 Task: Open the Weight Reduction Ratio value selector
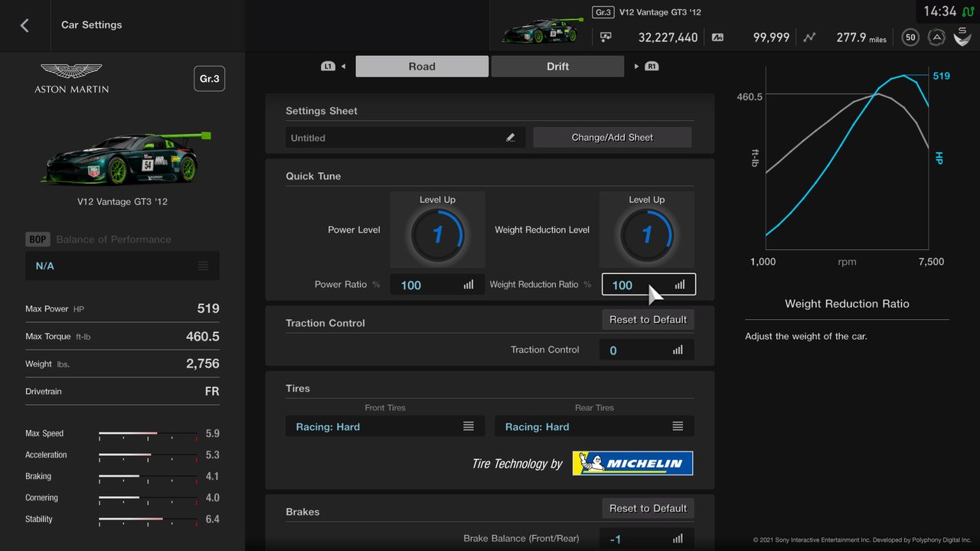click(x=648, y=285)
